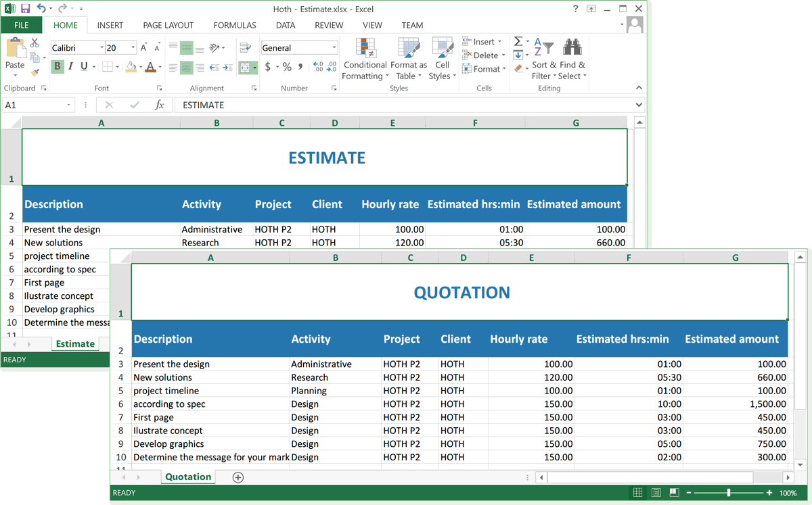
Task: Click the Increase Decimal icon
Action: pyautogui.click(x=318, y=67)
